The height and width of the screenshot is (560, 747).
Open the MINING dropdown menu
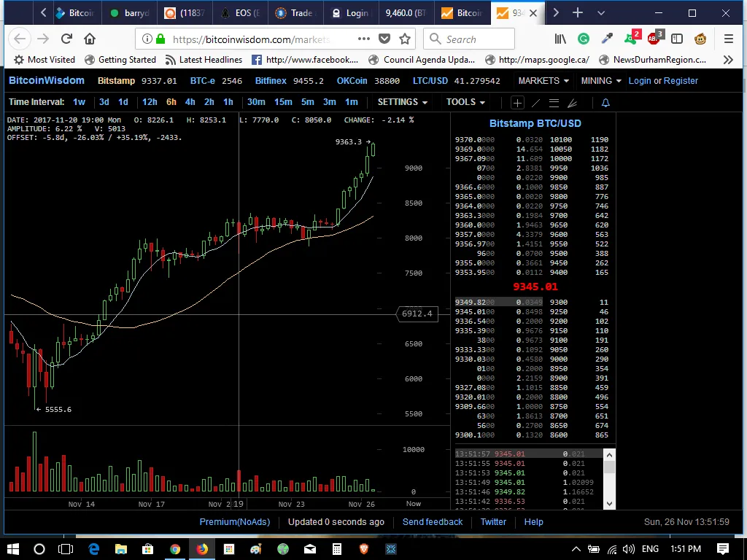[601, 81]
